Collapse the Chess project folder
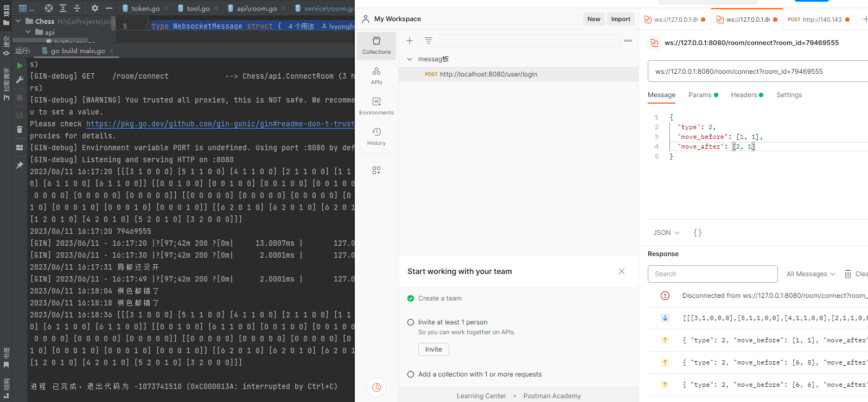The width and height of the screenshot is (868, 402). [x=18, y=21]
